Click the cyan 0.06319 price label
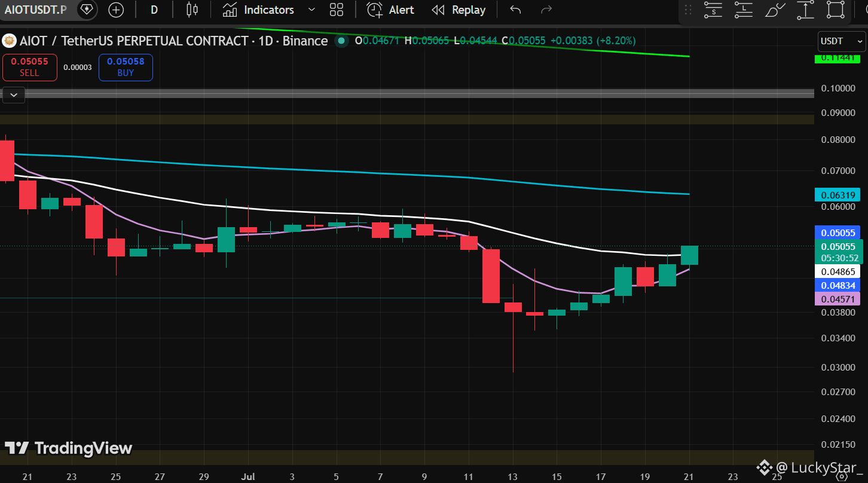The width and height of the screenshot is (868, 483). pyautogui.click(x=837, y=194)
